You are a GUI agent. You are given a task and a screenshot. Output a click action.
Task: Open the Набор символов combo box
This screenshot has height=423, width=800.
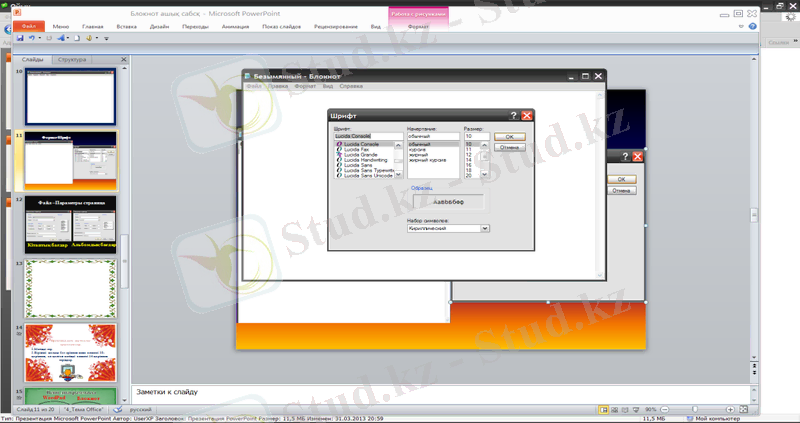[x=485, y=228]
